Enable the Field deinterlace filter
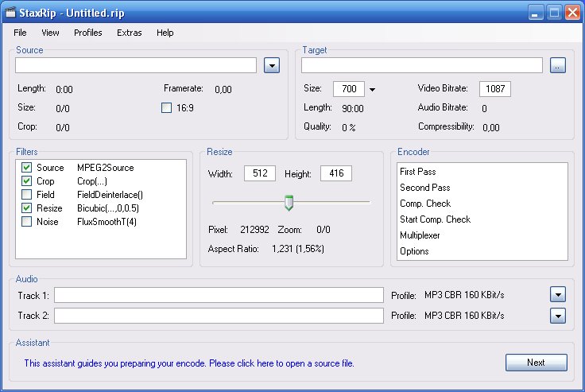The image size is (585, 392). point(27,194)
